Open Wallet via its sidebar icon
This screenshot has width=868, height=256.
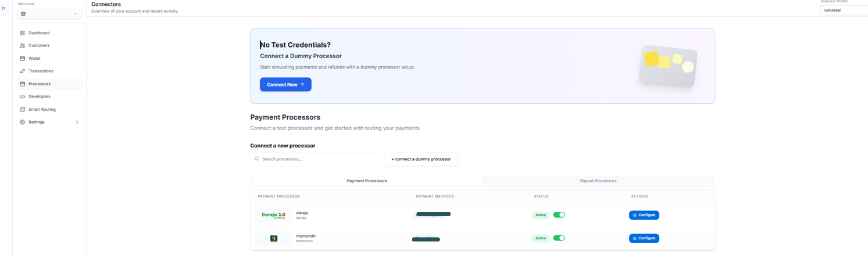click(23, 59)
